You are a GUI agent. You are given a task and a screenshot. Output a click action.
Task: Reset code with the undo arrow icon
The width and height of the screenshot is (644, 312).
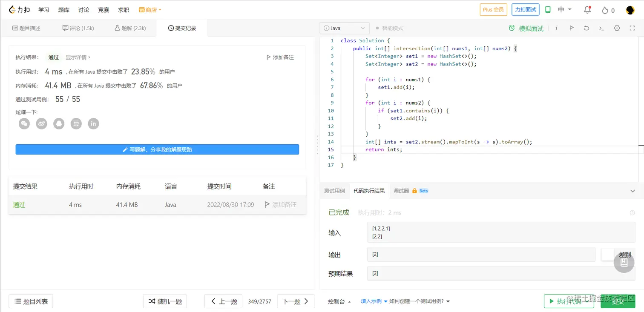(x=586, y=28)
